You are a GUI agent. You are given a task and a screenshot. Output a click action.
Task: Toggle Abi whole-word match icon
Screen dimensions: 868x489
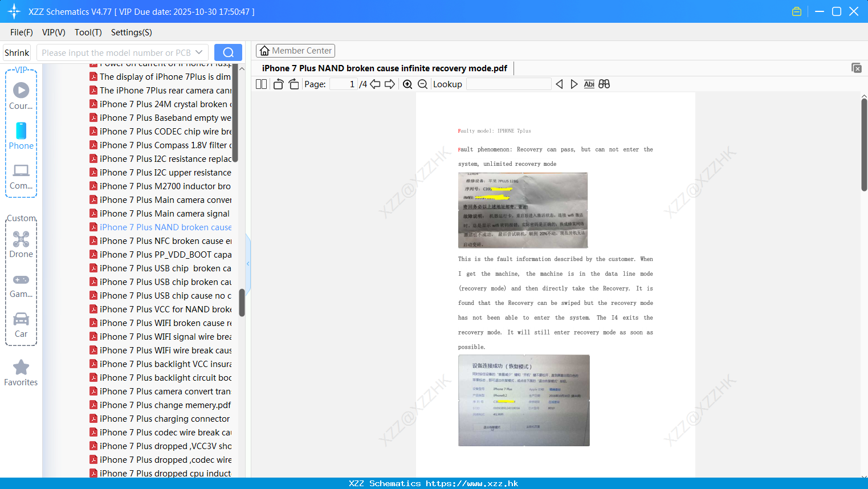point(589,84)
